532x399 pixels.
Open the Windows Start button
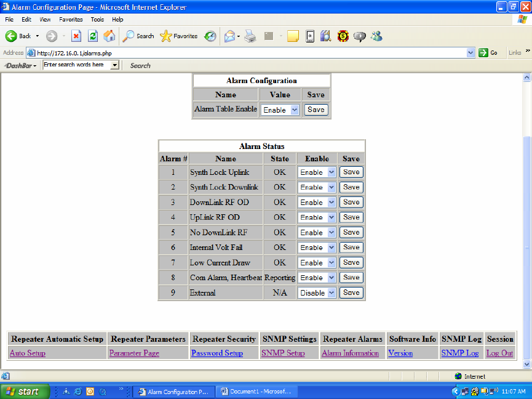click(x=25, y=392)
